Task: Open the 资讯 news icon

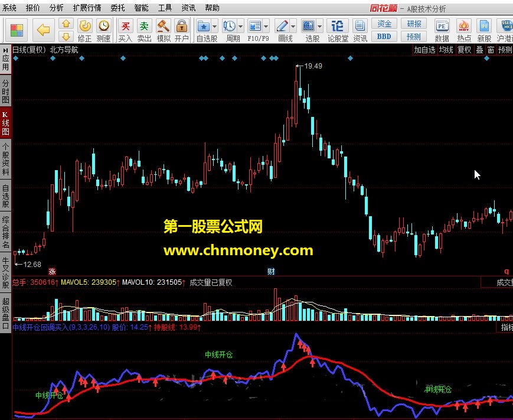Action: point(360,31)
